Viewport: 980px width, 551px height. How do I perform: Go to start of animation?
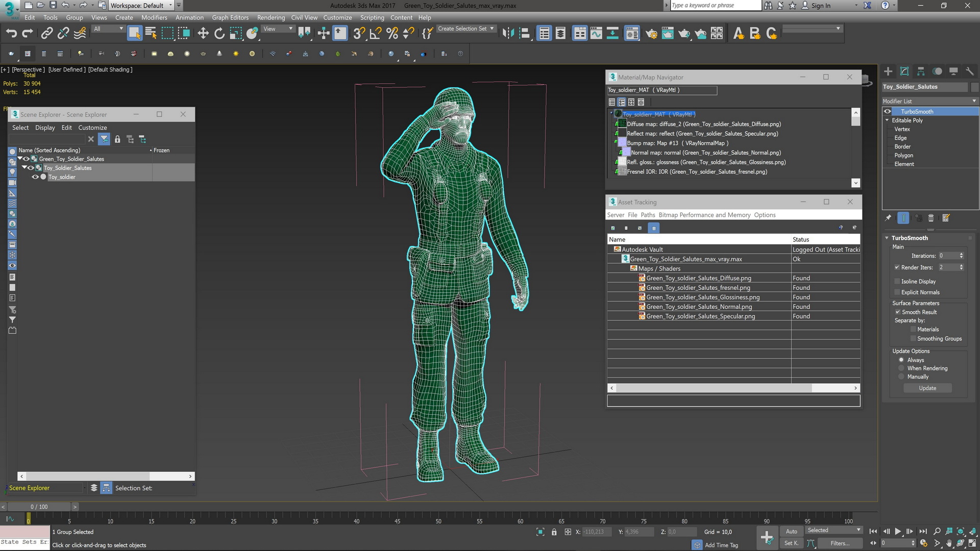(x=873, y=531)
